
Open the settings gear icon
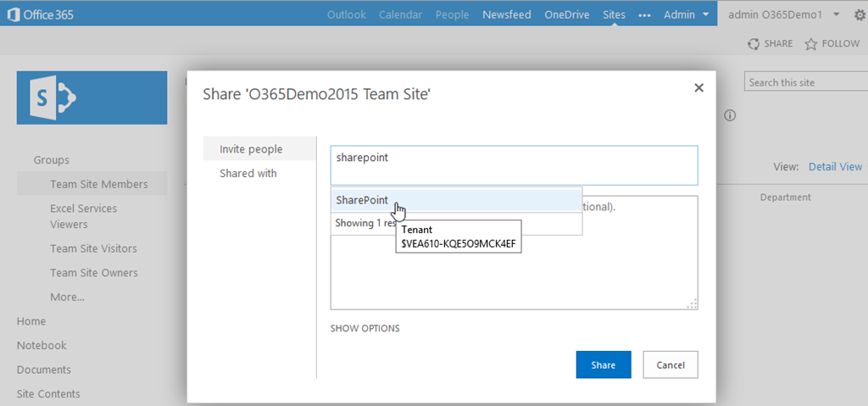[x=860, y=14]
